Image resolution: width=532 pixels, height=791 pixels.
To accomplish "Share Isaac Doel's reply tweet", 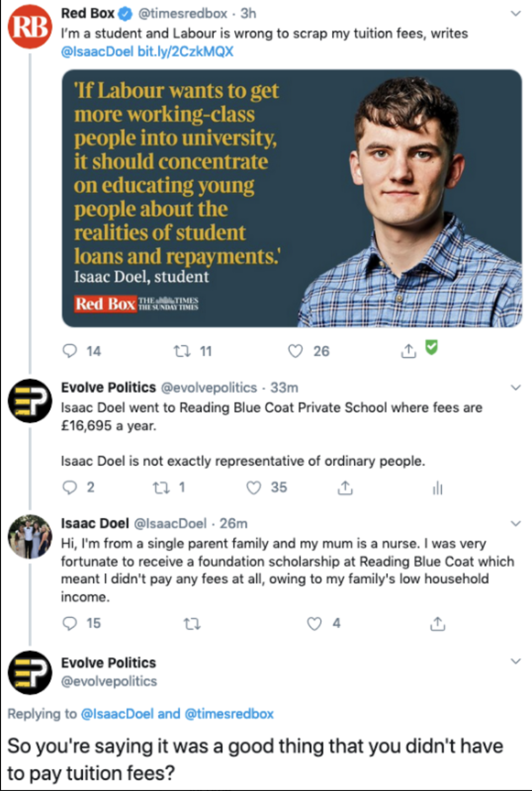I will (x=438, y=624).
